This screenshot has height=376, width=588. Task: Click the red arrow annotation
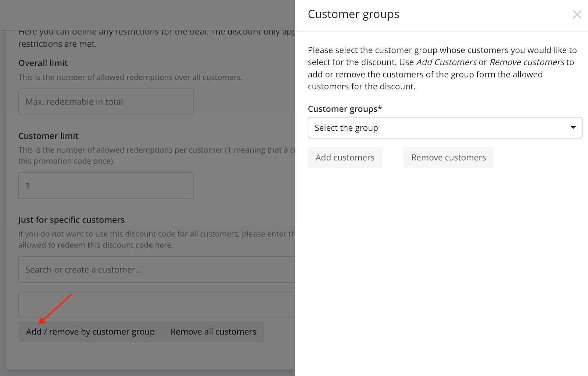[x=55, y=309]
